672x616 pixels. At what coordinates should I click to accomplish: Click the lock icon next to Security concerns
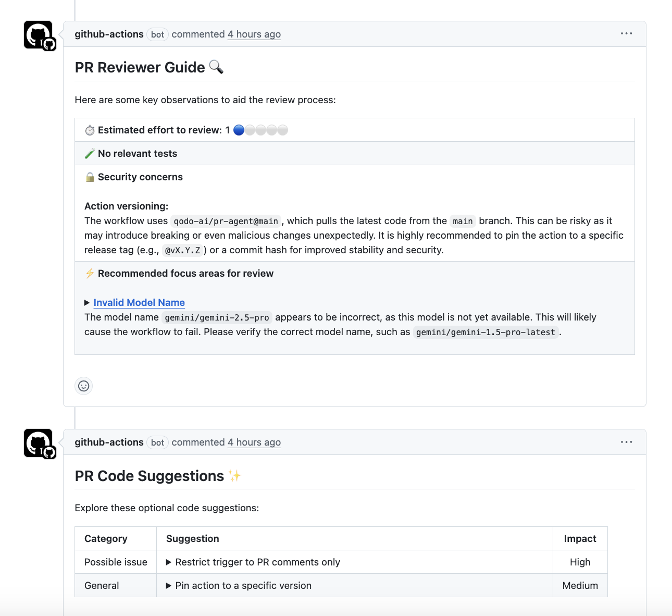point(90,177)
